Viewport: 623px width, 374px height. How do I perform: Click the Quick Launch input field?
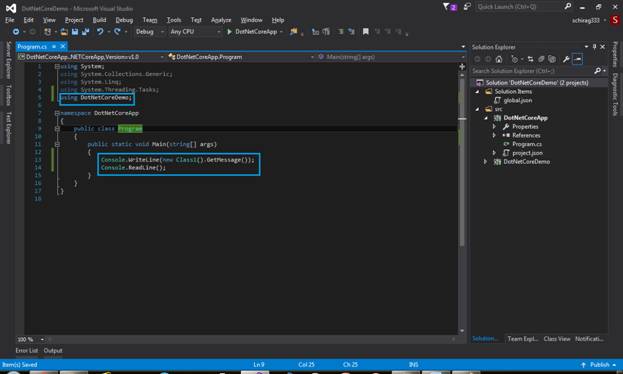tap(519, 7)
